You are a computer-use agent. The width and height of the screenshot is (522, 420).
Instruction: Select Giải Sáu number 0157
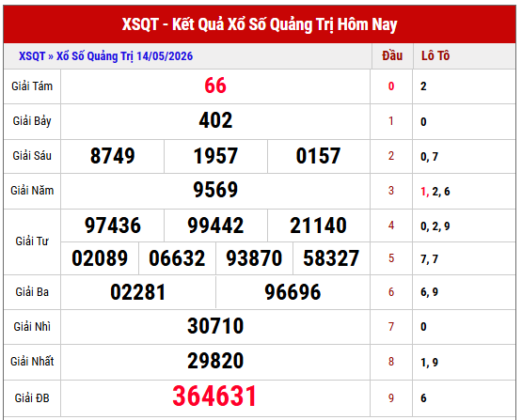point(318,156)
